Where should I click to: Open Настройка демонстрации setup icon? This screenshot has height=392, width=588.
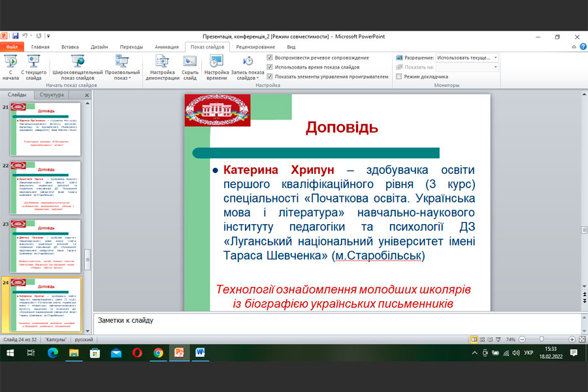162,62
